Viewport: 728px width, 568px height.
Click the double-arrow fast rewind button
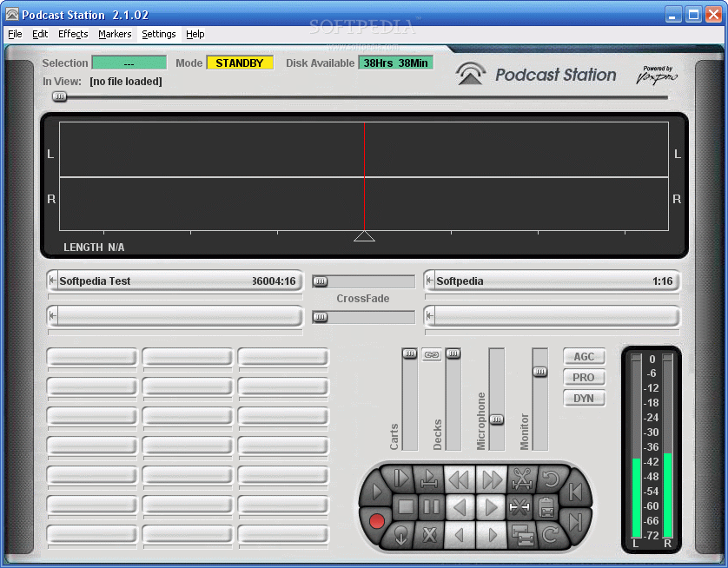tap(460, 479)
